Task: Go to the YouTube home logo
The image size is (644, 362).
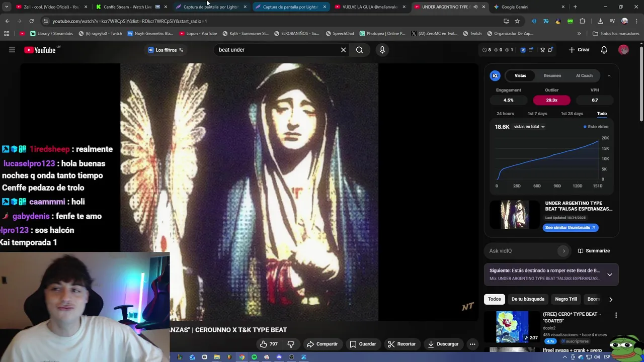Action: pyautogui.click(x=40, y=50)
